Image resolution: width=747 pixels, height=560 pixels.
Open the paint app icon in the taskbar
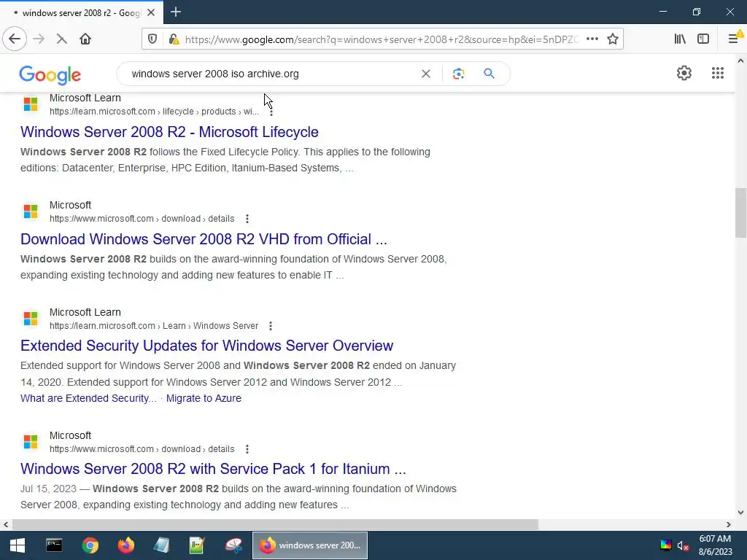click(234, 545)
